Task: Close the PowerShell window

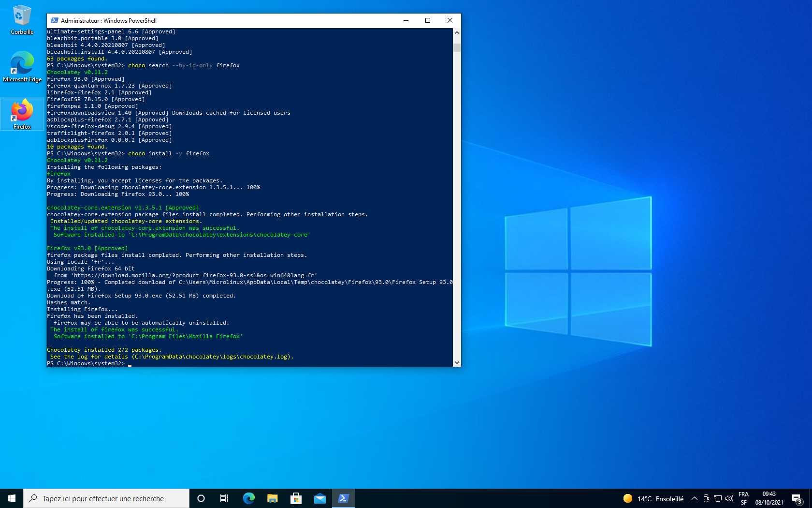Action: pyautogui.click(x=450, y=20)
